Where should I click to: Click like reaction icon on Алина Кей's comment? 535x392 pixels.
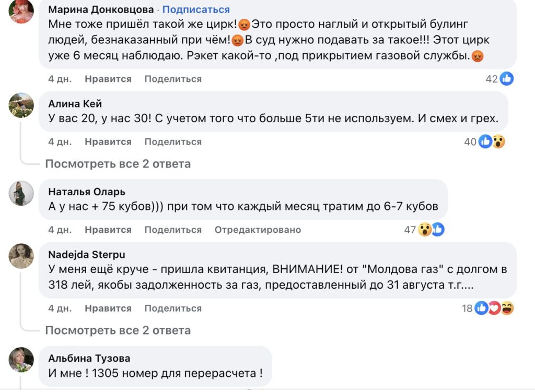click(x=485, y=141)
